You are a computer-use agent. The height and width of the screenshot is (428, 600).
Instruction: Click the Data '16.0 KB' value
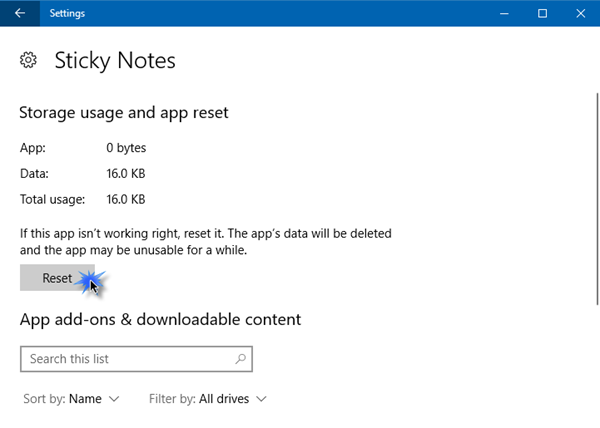tap(126, 174)
